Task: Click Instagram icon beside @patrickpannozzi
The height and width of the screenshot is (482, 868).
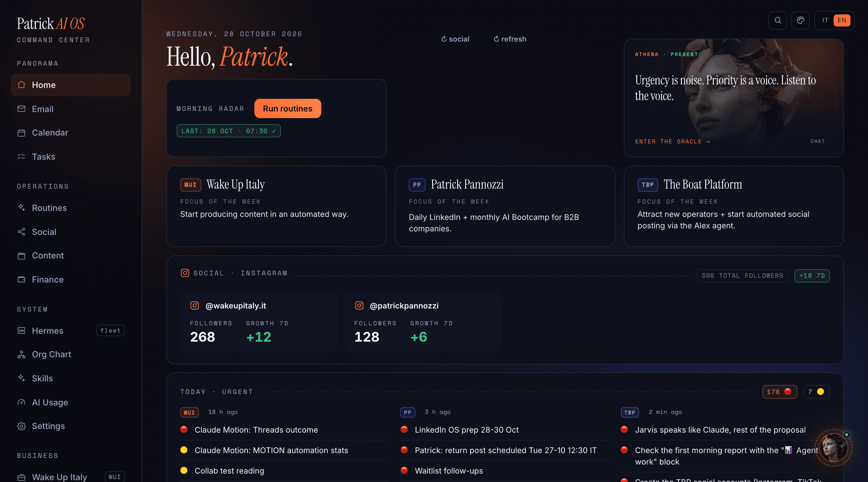Action: (359, 305)
